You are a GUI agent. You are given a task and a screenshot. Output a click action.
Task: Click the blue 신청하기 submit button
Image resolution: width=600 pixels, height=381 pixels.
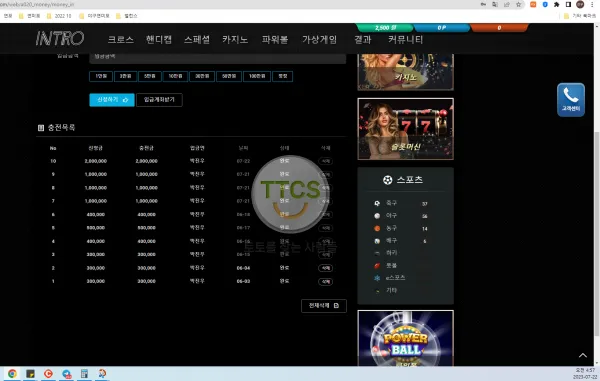click(x=112, y=100)
